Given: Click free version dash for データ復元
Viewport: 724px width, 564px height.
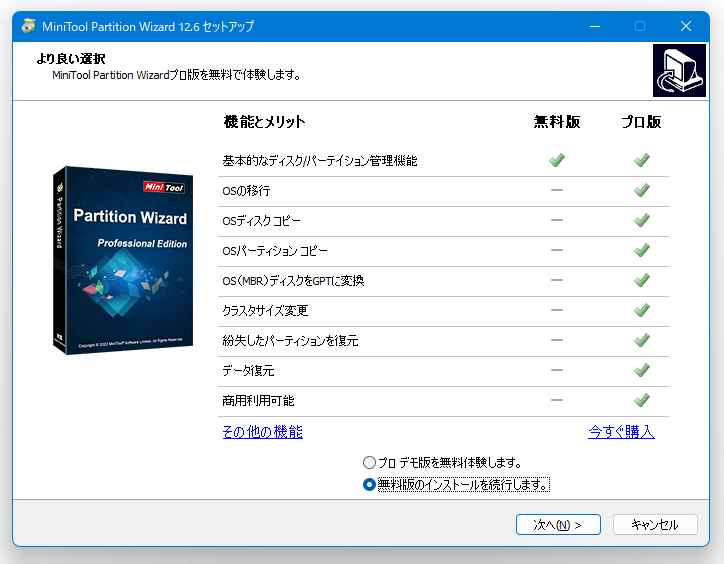Looking at the screenshot, I should click(x=557, y=370).
